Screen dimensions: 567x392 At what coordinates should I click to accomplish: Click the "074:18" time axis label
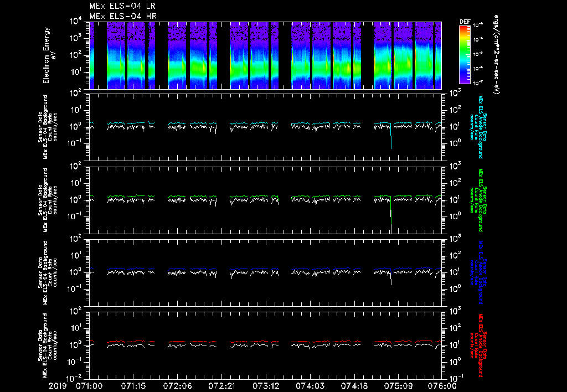[x=354, y=386]
